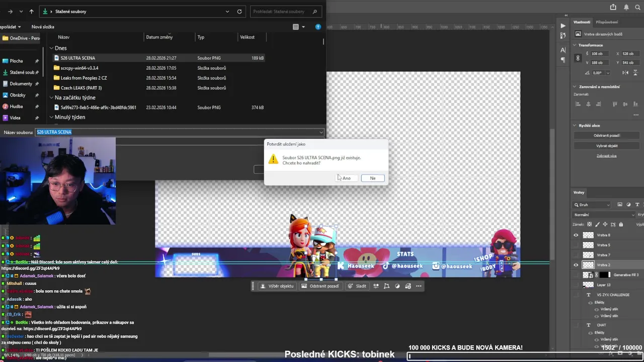Open Název souboru filename dropdown arrow
644x362 pixels.
click(x=321, y=132)
